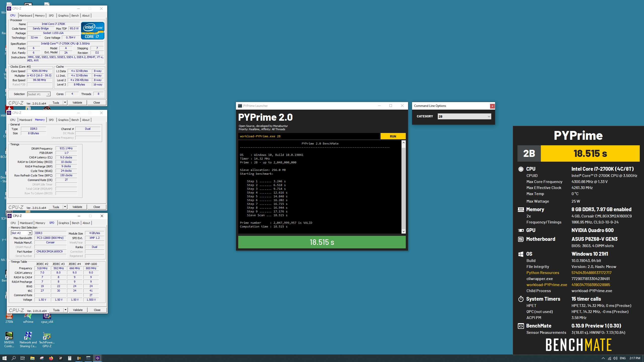Open CPU tab in bottom CPU-Z window
The image size is (644, 362).
coord(13,223)
